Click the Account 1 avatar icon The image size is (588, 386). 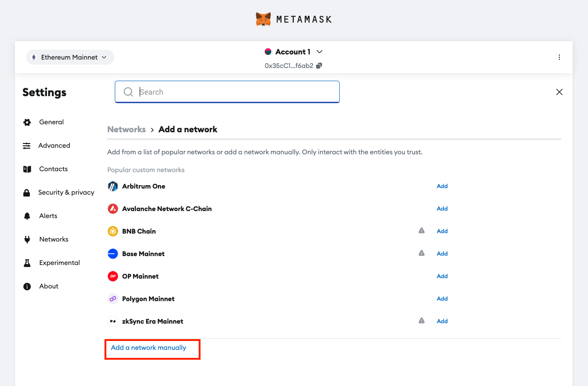(268, 52)
